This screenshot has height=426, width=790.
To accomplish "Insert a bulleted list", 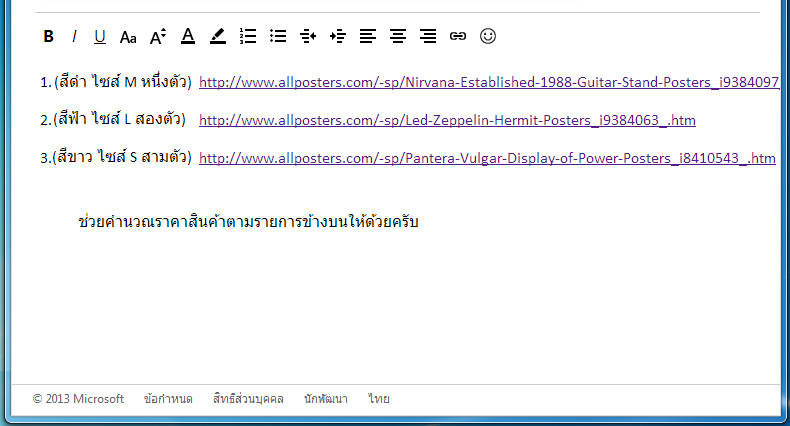I will tap(279, 37).
